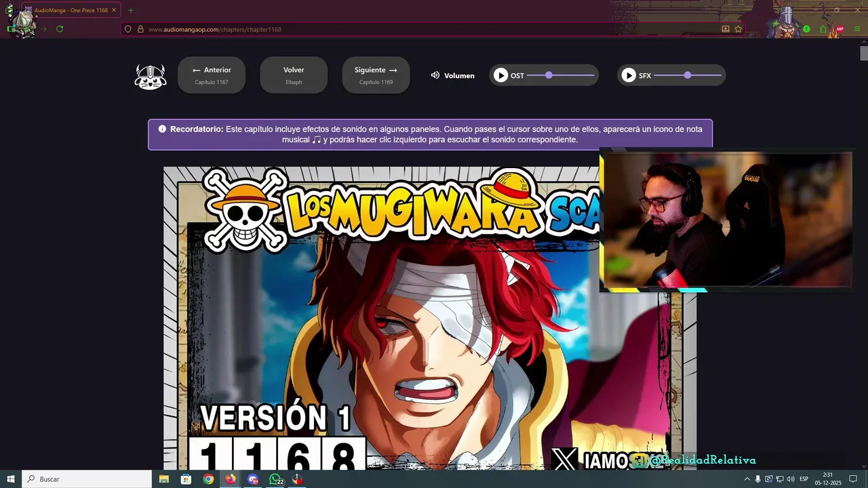868x488 pixels.
Task: Open the network tray icon
Action: [x=780, y=479]
